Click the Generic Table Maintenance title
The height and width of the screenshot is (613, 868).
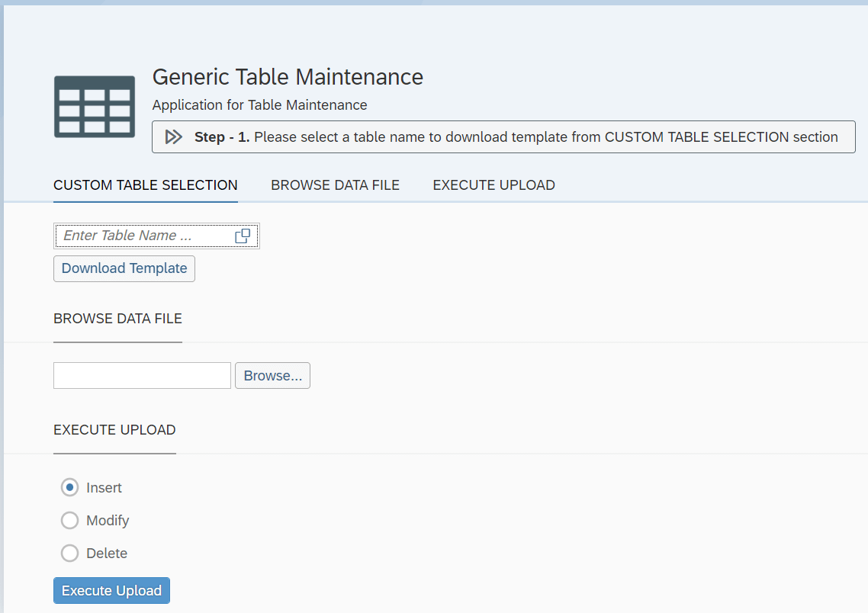point(288,77)
